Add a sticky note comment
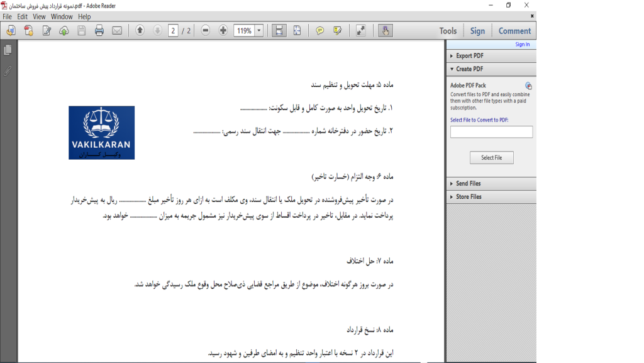Viewport: 644px width, 363px height. click(320, 31)
